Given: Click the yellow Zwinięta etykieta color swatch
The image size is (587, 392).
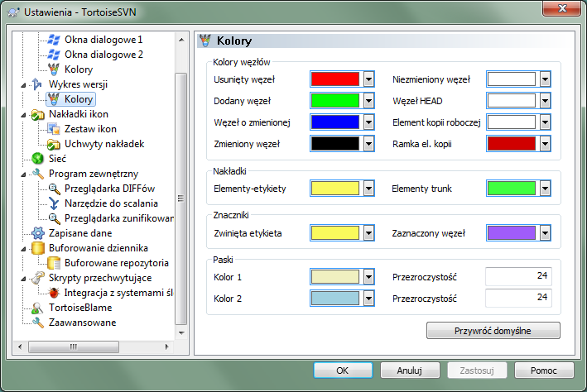Looking at the screenshot, I should pyautogui.click(x=335, y=233).
